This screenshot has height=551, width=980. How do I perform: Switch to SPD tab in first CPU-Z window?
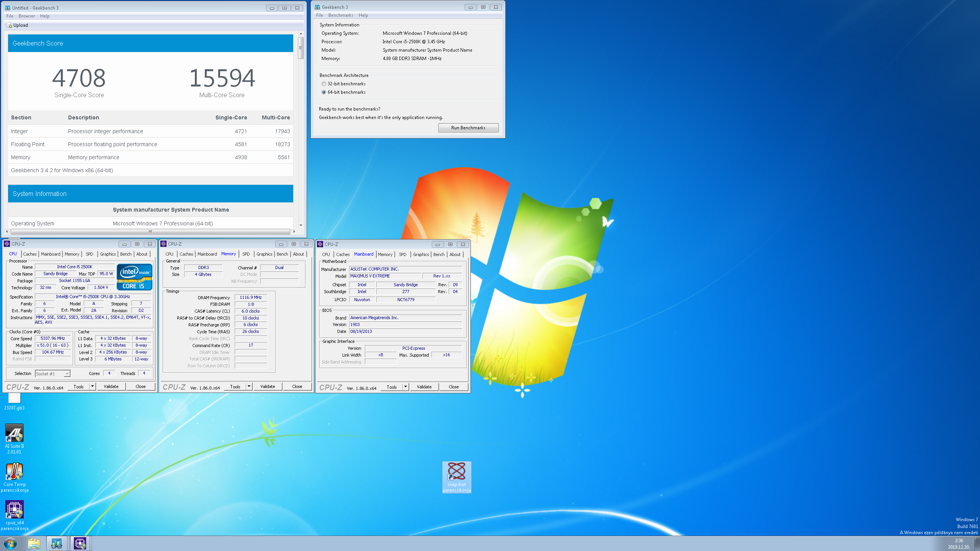click(89, 254)
